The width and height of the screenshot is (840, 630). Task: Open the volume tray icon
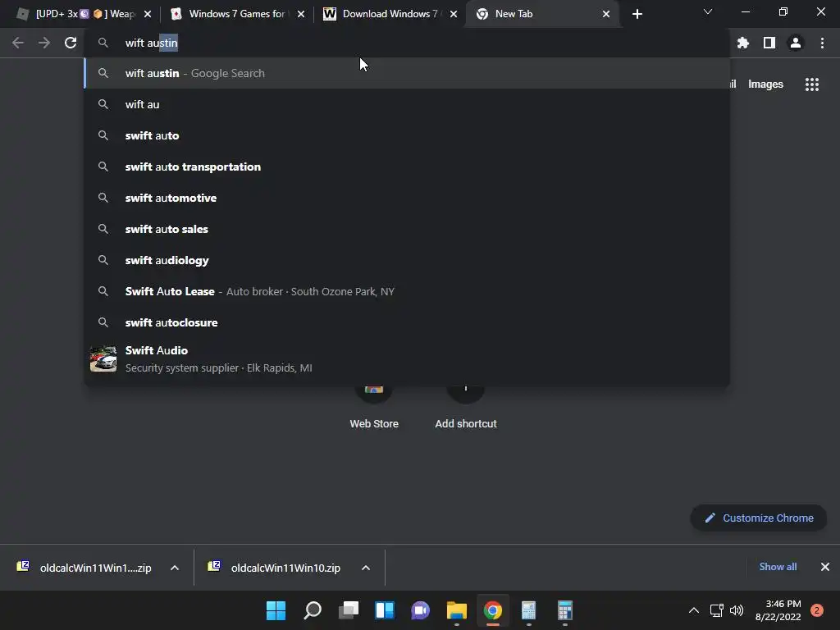pyautogui.click(x=737, y=610)
